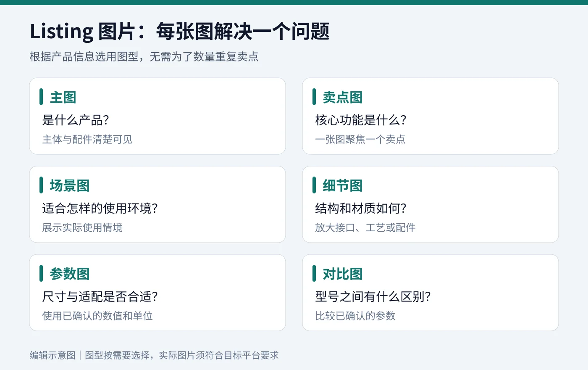Select the text '放大接口、工艺或配件'
The height and width of the screenshot is (370, 588).
coord(365,227)
